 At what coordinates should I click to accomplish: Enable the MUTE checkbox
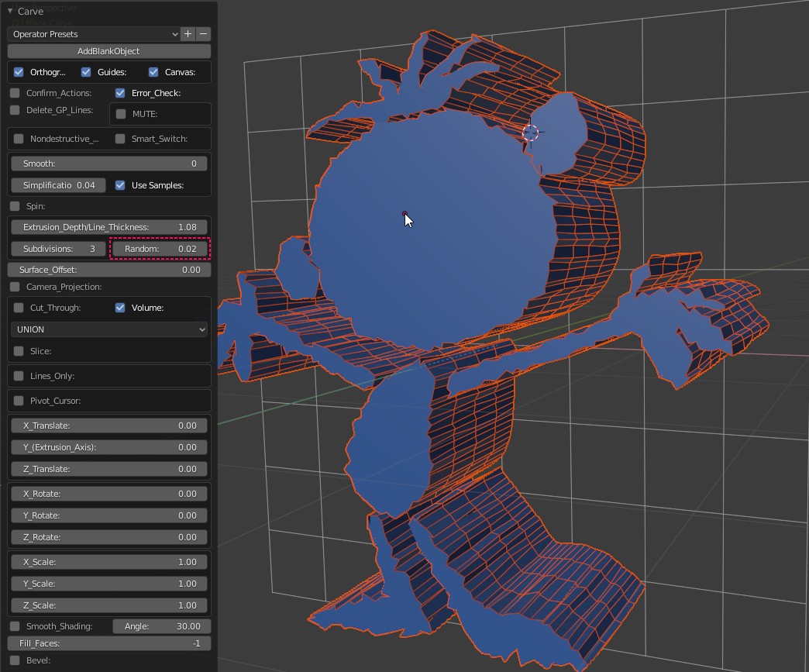(x=121, y=114)
